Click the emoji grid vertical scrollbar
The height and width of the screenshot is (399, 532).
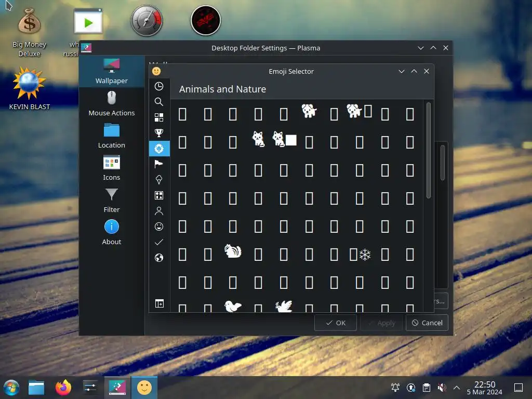tap(429, 150)
